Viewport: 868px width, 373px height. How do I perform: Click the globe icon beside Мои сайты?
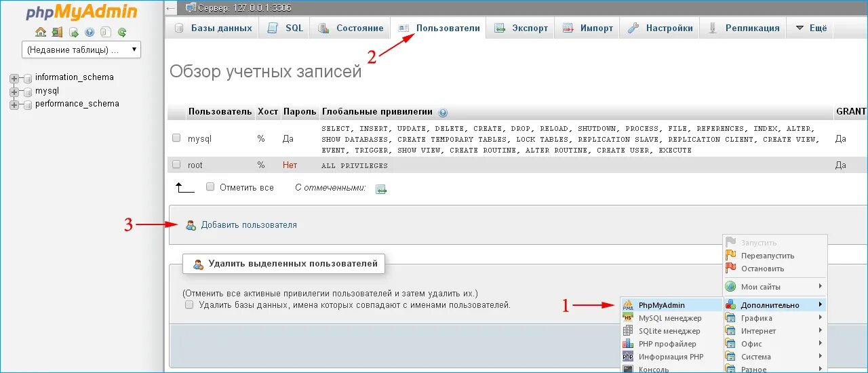click(730, 287)
